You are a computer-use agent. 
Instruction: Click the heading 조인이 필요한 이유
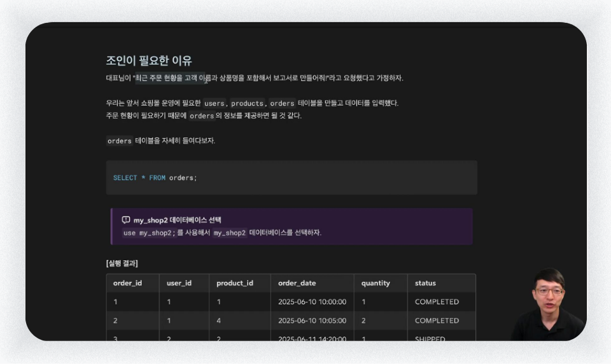click(x=149, y=60)
